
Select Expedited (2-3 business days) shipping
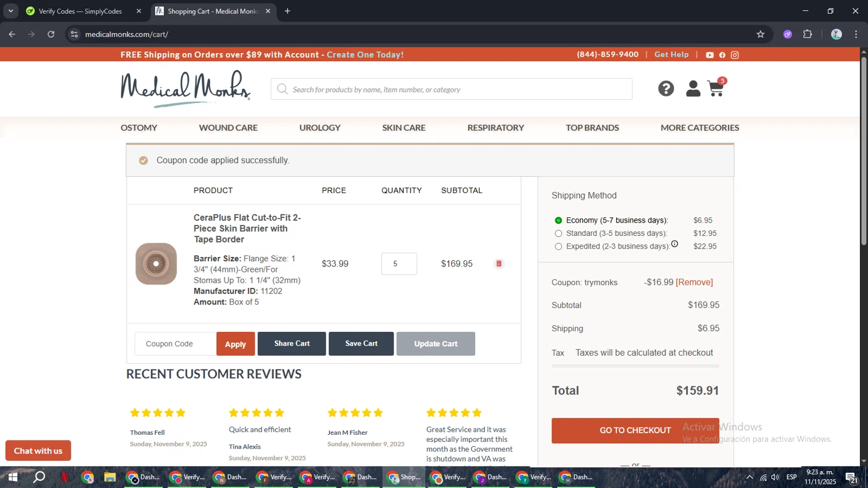coord(558,246)
